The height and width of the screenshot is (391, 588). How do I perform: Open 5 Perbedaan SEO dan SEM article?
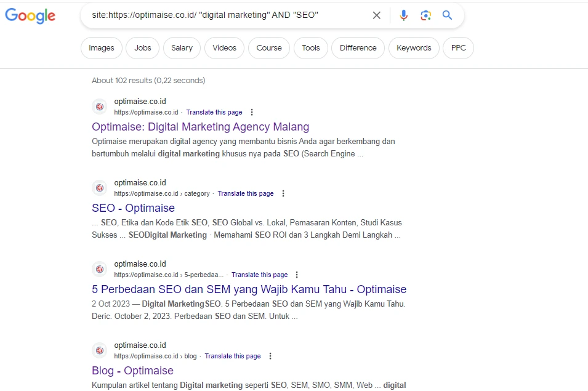249,289
